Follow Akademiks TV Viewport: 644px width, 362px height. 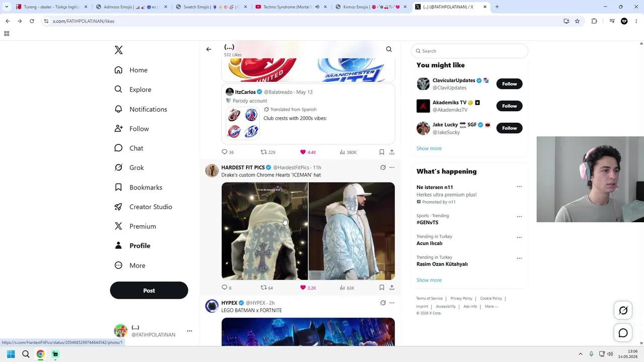coord(509,106)
